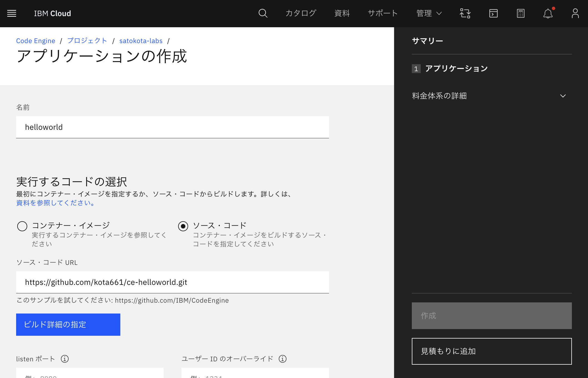588x378 pixels.
Task: Click the ソース・コード URL input field
Action: pyautogui.click(x=172, y=282)
